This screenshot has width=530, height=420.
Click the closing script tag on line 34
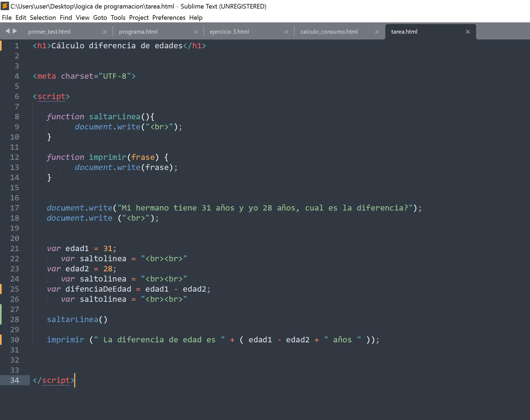[x=54, y=380]
